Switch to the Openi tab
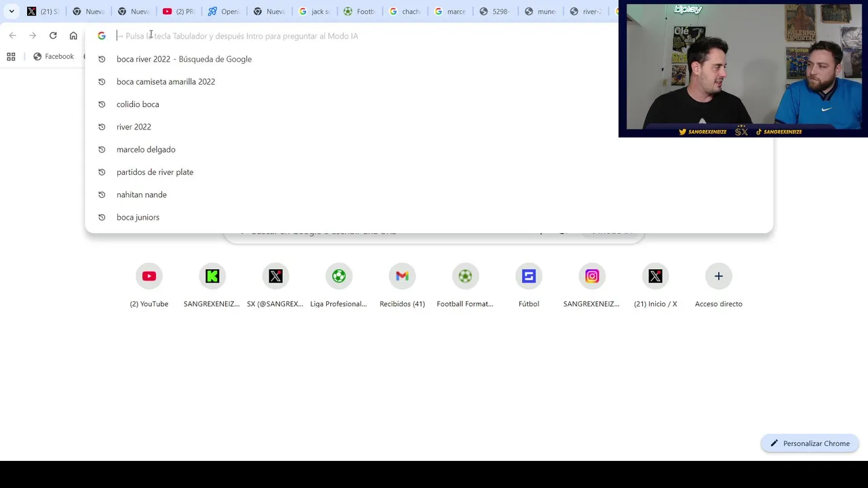This screenshot has height=488, width=868. point(223,12)
